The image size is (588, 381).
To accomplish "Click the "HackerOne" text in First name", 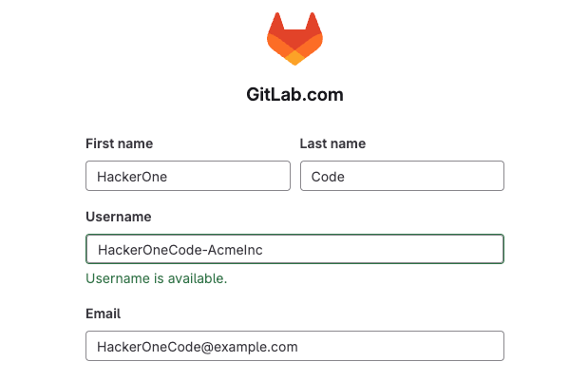I will pos(132,177).
